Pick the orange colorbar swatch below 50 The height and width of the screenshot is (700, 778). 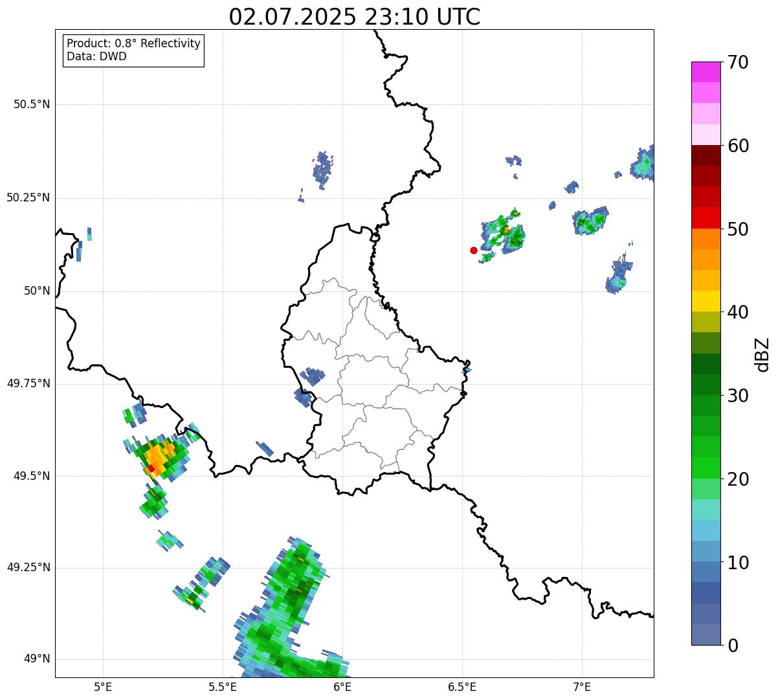pos(706,239)
